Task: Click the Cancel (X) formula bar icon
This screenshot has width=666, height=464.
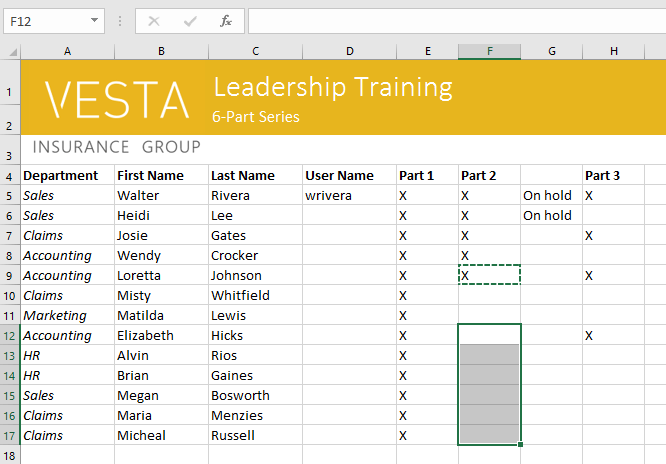Action: click(154, 20)
